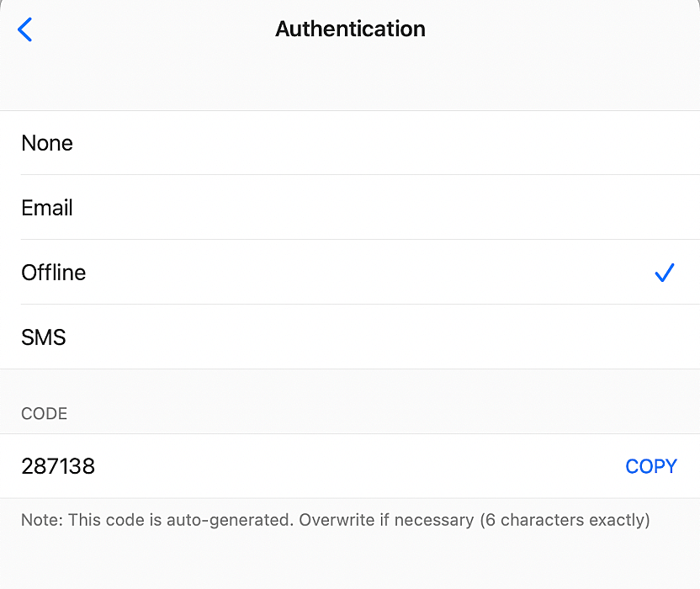Image resolution: width=700 pixels, height=589 pixels.
Task: Tap the "Email" label text
Action: pyautogui.click(x=47, y=208)
